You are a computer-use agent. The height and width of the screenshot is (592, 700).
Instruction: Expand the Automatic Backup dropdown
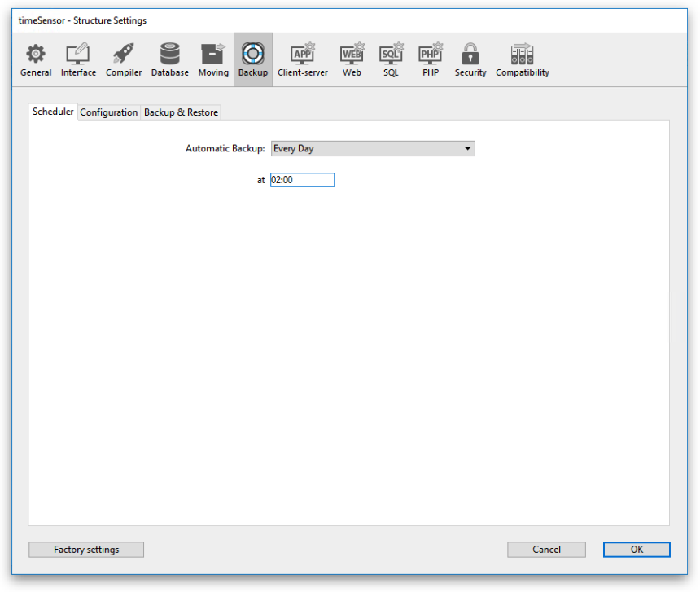373,149
